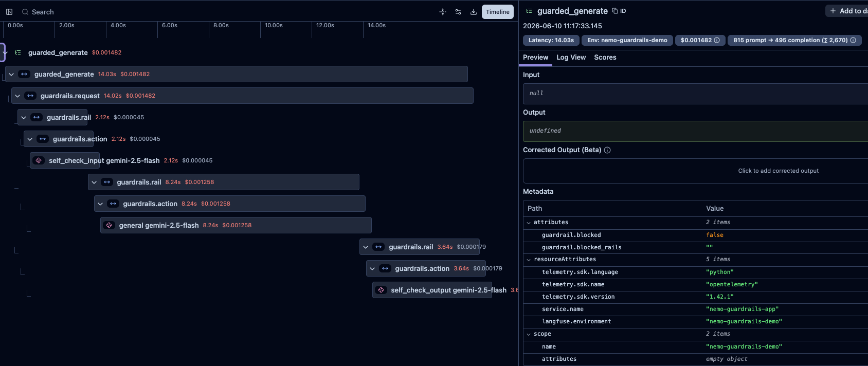Click span icon of guardrails.action 8.24s

(x=113, y=204)
